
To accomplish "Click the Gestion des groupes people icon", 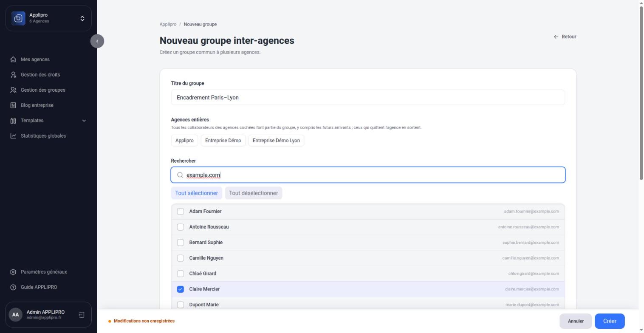I will [13, 90].
